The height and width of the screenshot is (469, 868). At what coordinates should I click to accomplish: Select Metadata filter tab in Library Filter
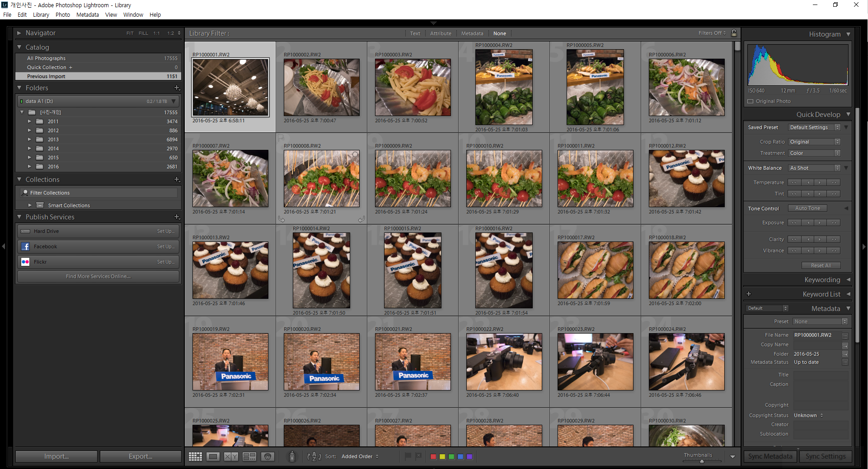pyautogui.click(x=472, y=33)
